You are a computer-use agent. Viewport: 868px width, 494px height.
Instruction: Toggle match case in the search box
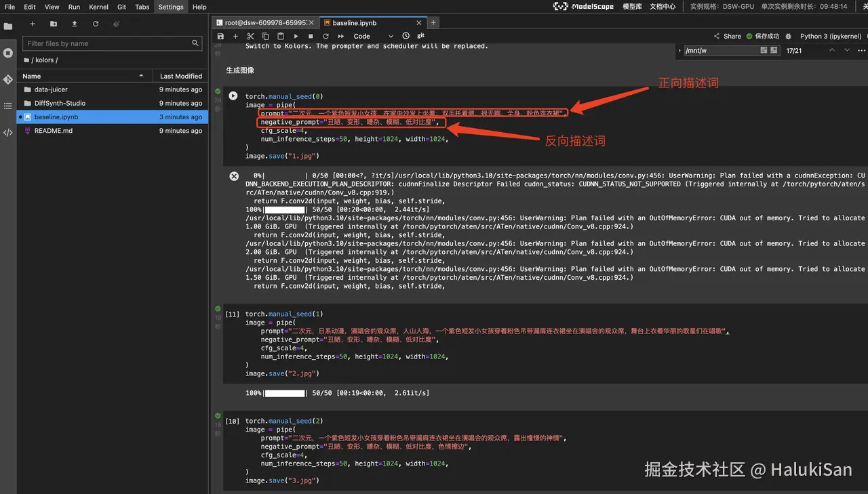pyautogui.click(x=764, y=50)
